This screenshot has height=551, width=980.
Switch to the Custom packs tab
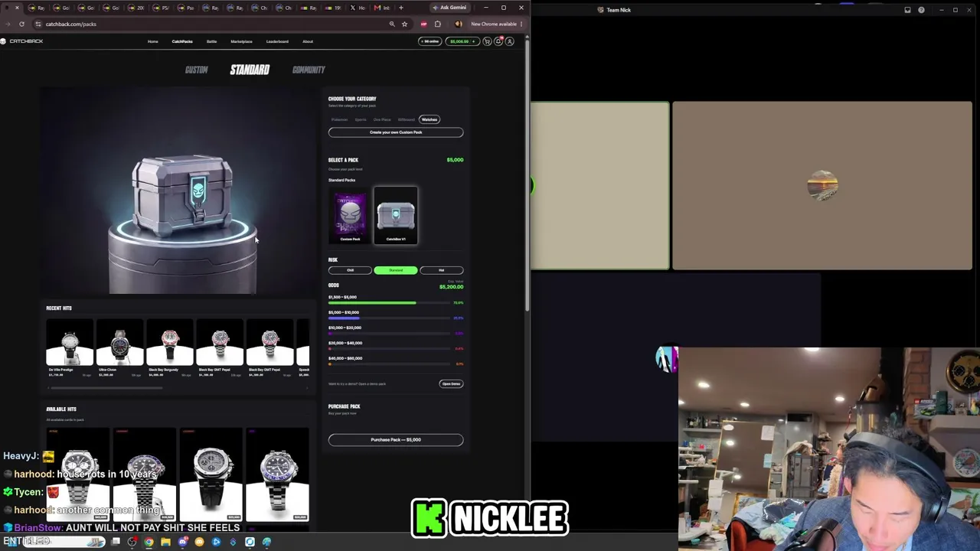(x=196, y=70)
